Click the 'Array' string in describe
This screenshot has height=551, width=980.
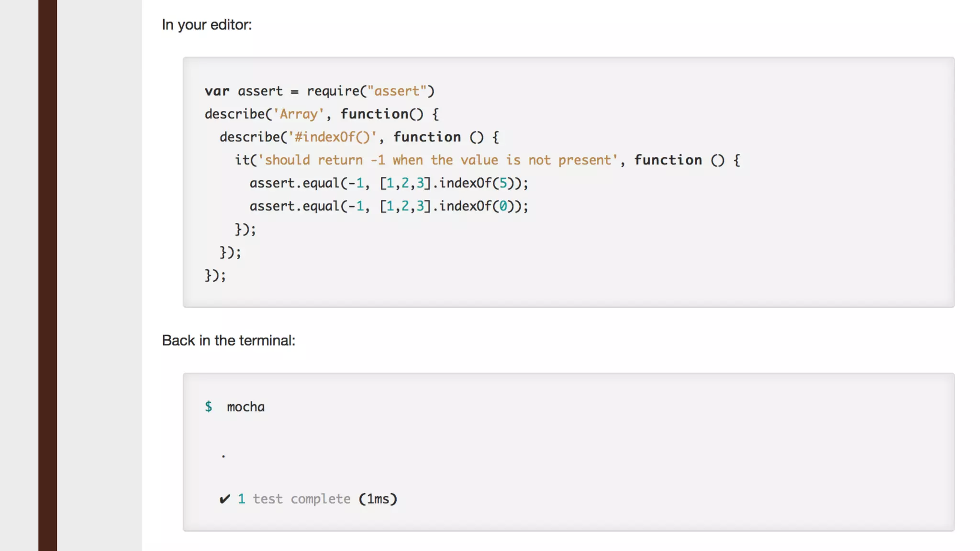point(299,114)
